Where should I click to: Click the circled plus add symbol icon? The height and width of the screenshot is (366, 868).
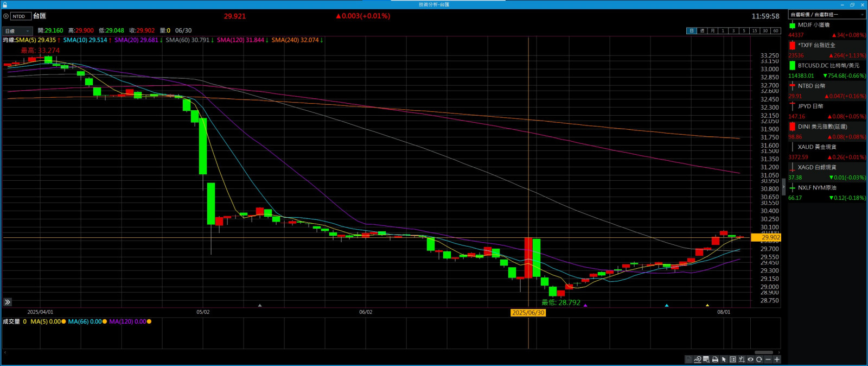tap(6, 16)
